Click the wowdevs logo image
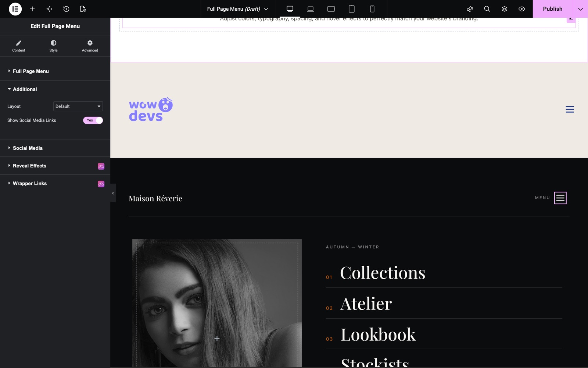The image size is (588, 368). pyautogui.click(x=151, y=109)
